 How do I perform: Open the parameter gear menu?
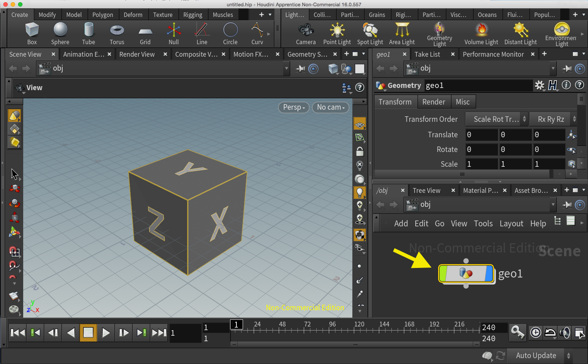pyautogui.click(x=539, y=85)
